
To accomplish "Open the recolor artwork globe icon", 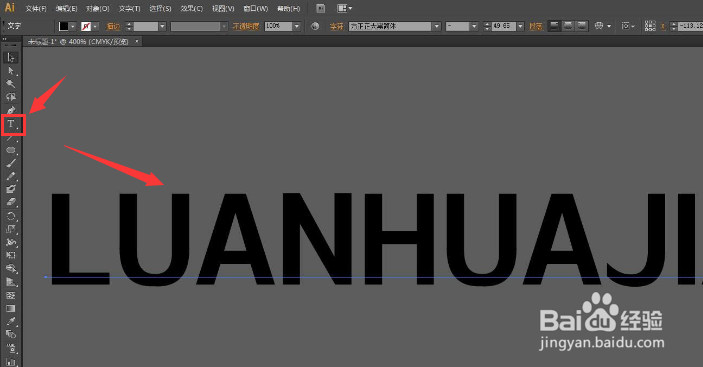I will (316, 26).
